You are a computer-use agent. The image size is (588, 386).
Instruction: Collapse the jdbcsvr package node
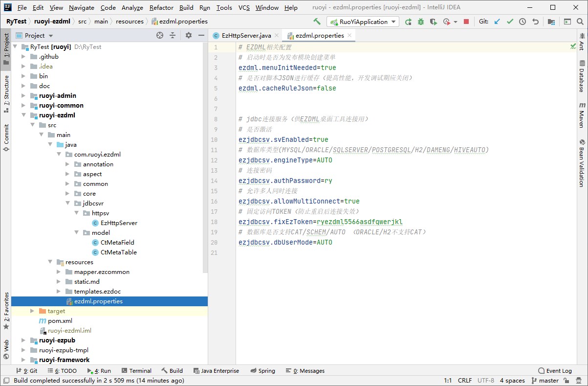(x=68, y=204)
